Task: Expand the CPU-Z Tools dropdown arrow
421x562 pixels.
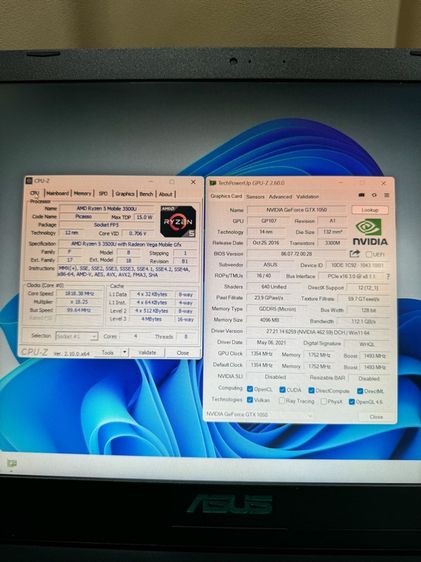Action: click(124, 352)
